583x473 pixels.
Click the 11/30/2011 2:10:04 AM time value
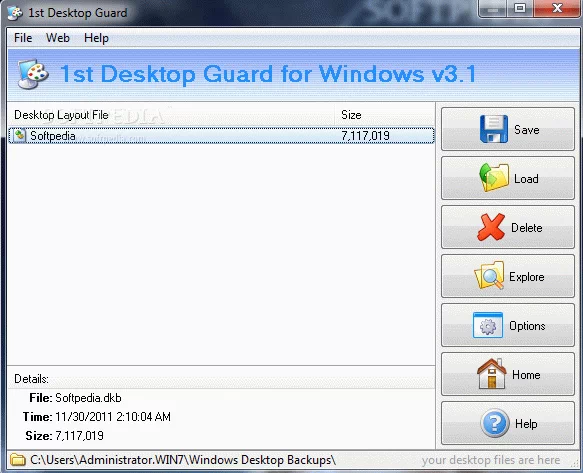click(x=113, y=416)
